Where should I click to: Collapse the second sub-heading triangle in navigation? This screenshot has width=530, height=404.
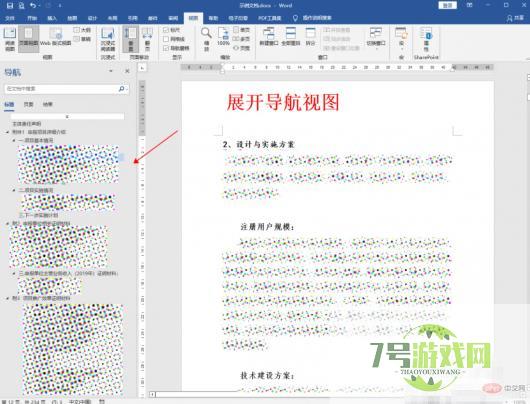tap(14, 190)
